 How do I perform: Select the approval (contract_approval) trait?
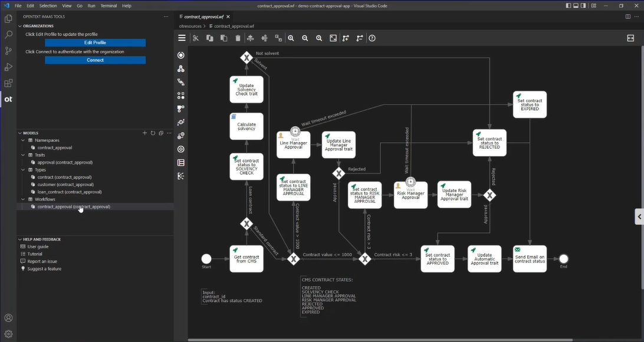click(x=65, y=163)
